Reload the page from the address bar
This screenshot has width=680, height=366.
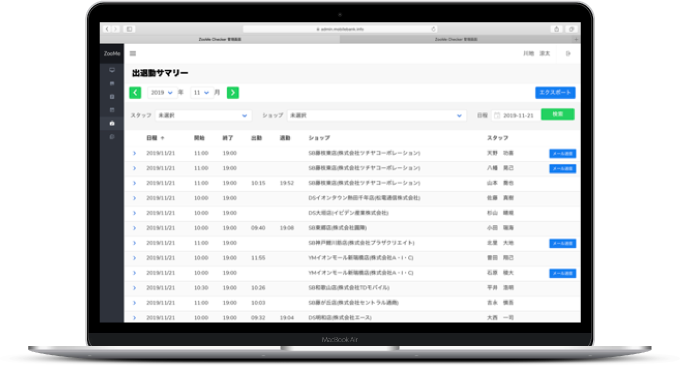[433, 29]
